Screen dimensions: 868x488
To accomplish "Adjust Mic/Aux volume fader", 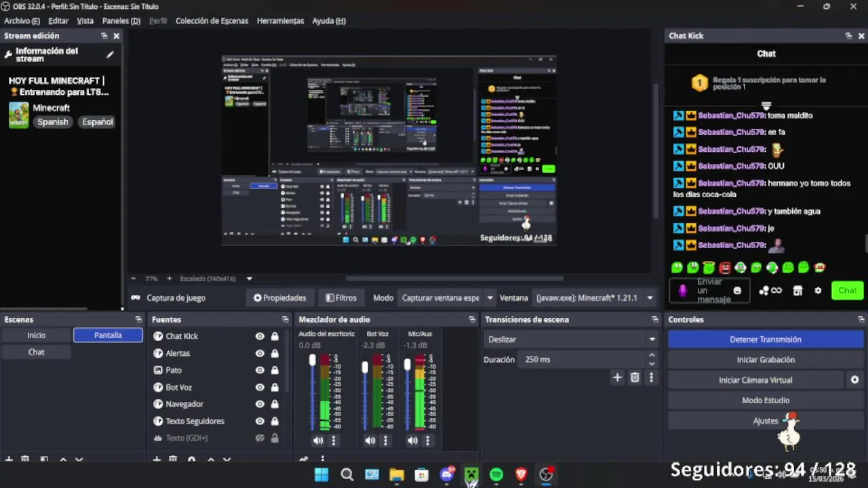I will click(x=407, y=365).
